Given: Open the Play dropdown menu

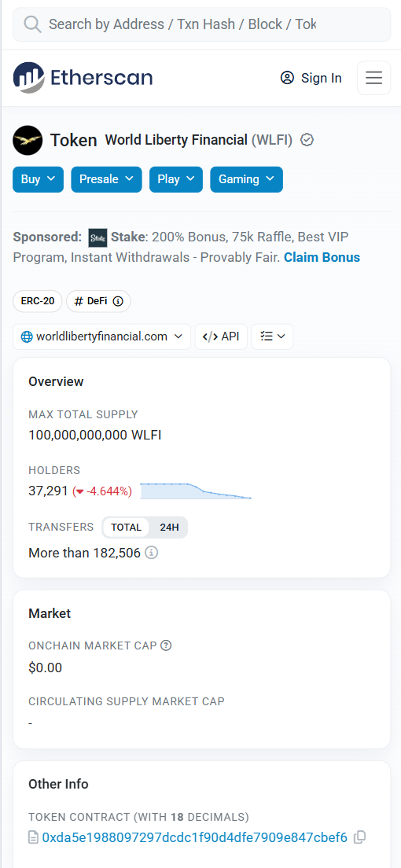Looking at the screenshot, I should click(176, 179).
